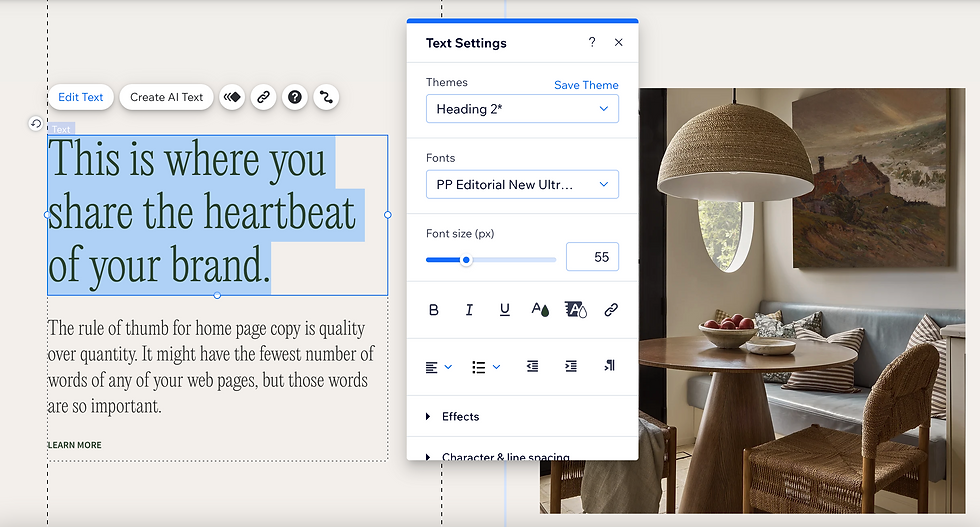Click the decrease indent icon
The height and width of the screenshot is (527, 980).
532,366
